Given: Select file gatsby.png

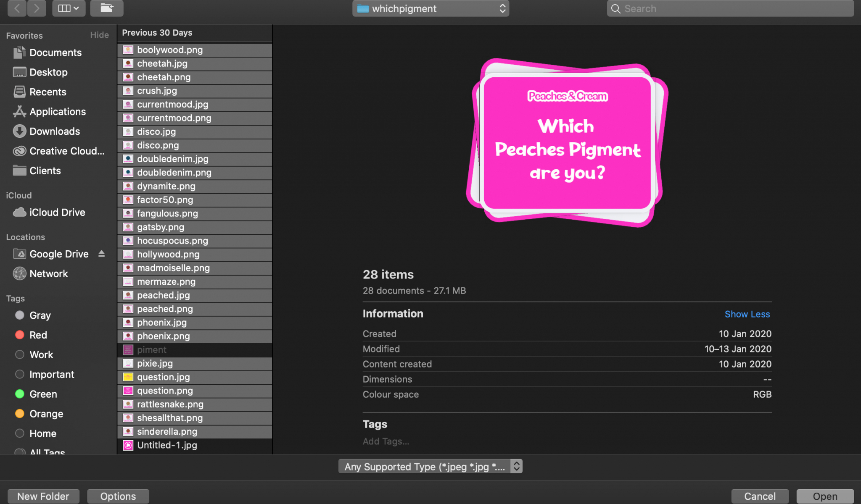Looking at the screenshot, I should (195, 227).
